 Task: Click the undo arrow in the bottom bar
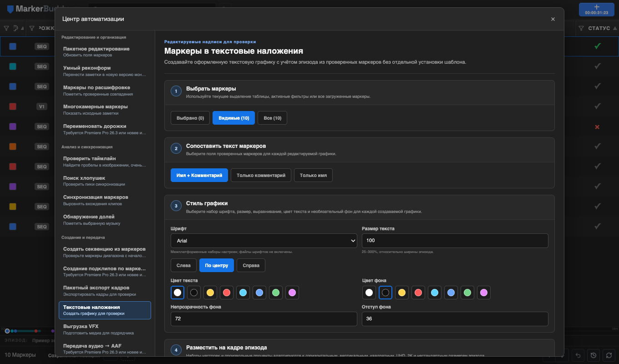(x=578, y=355)
